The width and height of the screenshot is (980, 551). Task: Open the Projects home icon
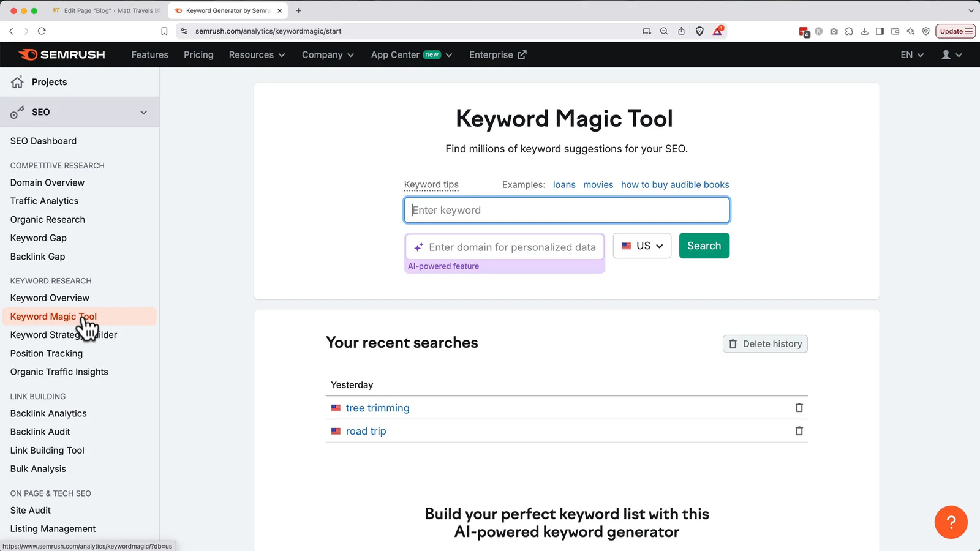(x=17, y=82)
